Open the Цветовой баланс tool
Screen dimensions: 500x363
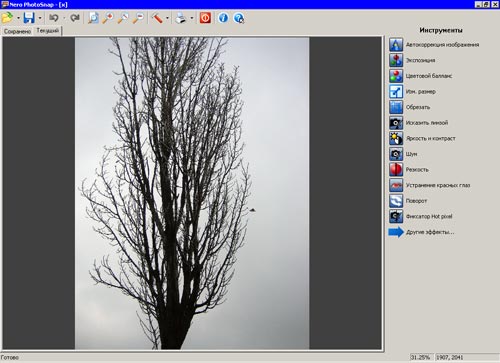(421, 76)
